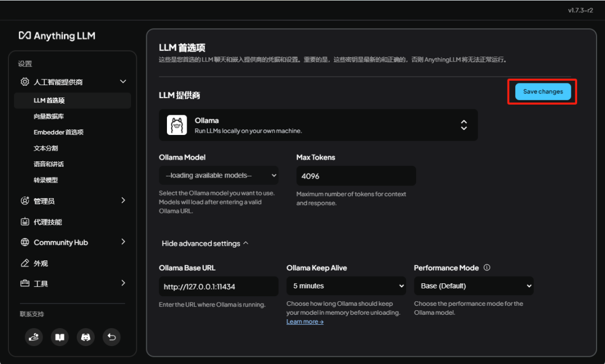
Task: Click the version label v1.7.3-r2
Action: click(x=580, y=11)
